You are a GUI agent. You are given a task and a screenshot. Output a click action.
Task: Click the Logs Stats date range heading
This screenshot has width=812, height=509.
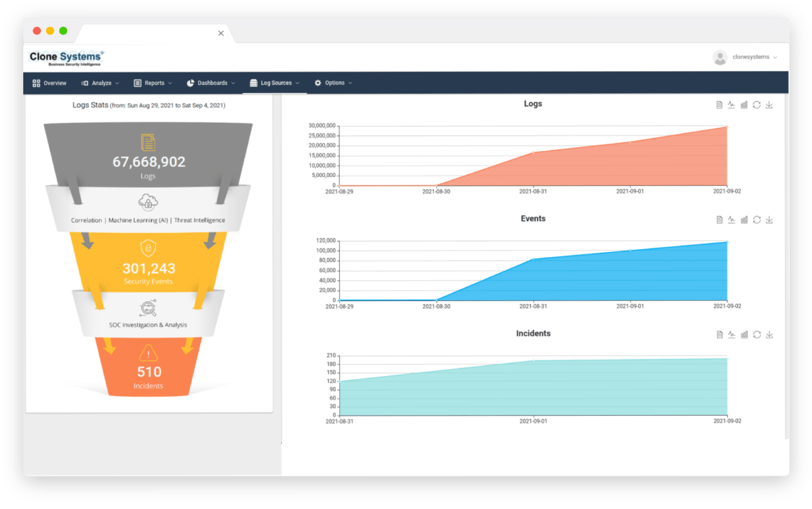[x=149, y=105]
